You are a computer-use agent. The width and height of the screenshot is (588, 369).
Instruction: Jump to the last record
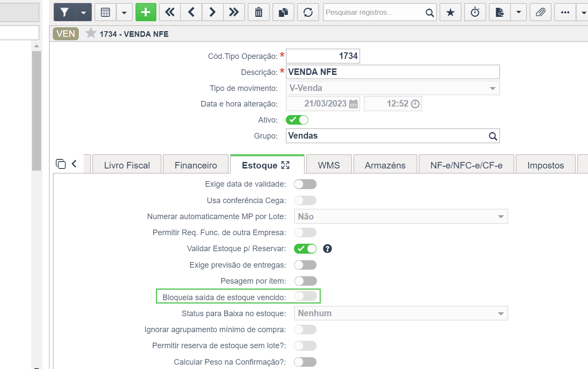pyautogui.click(x=234, y=12)
